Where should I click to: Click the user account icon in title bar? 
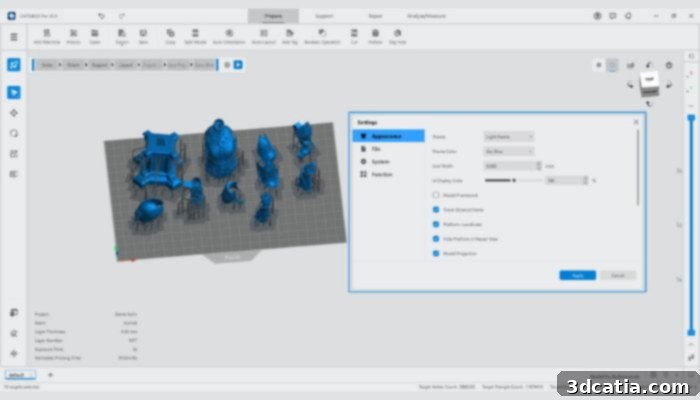click(597, 16)
